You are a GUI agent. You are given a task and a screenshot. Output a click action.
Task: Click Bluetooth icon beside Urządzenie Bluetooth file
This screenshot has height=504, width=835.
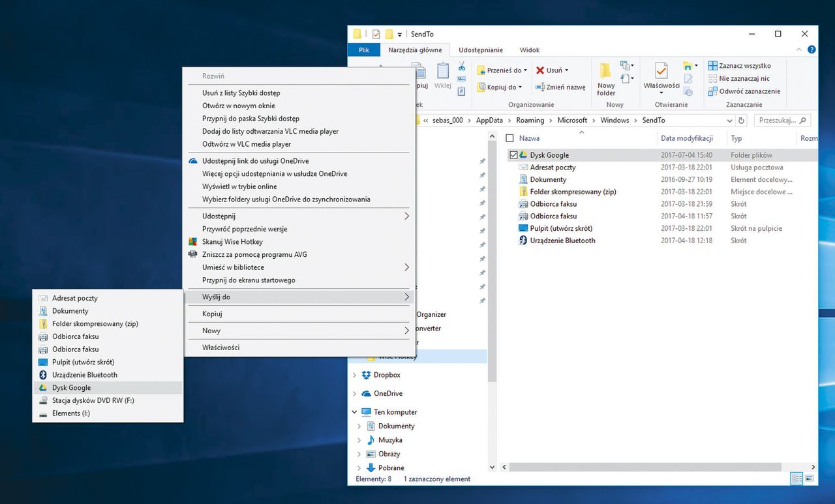coord(523,241)
